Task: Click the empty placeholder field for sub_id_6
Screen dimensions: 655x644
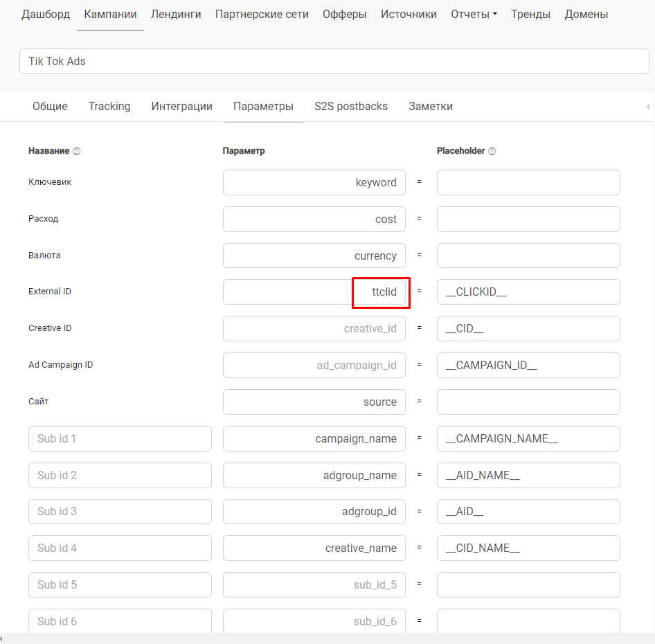Action: (528, 621)
